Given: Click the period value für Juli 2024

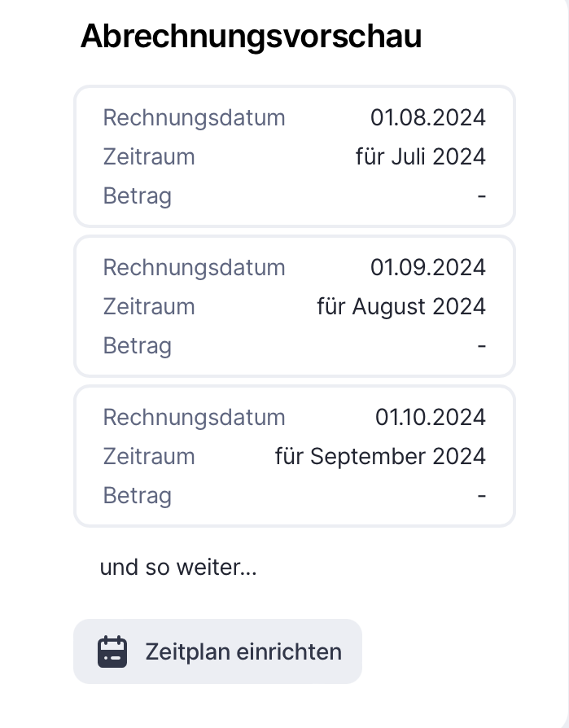Looking at the screenshot, I should pyautogui.click(x=420, y=156).
